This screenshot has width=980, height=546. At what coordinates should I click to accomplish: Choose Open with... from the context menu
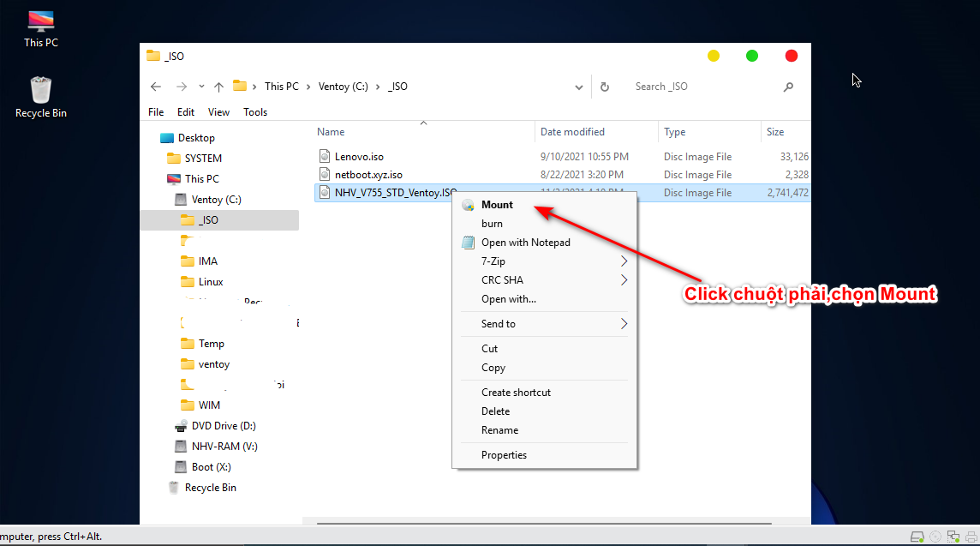coord(544,299)
